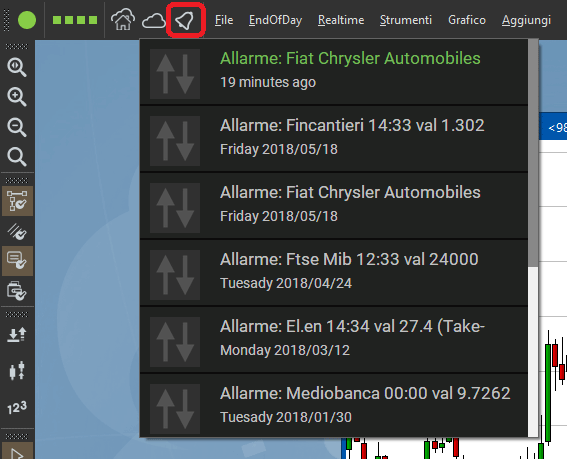Select the plain magnifier zoom reset tool
Viewport: 567px width, 459px height.
point(17,157)
